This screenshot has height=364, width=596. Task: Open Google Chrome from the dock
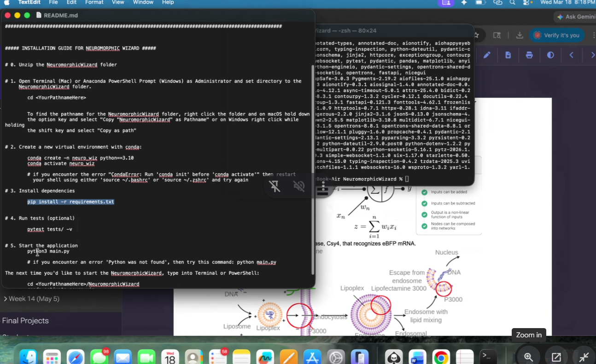pyautogui.click(x=441, y=357)
